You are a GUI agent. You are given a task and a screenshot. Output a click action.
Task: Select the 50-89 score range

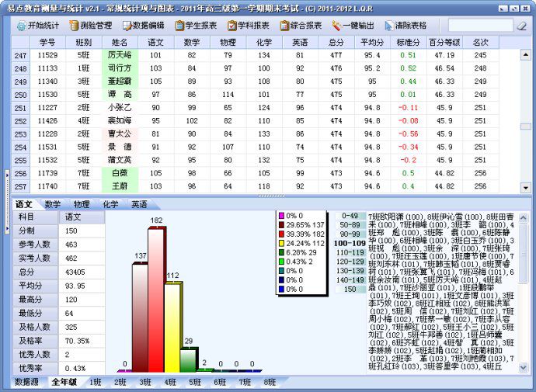[350, 225]
